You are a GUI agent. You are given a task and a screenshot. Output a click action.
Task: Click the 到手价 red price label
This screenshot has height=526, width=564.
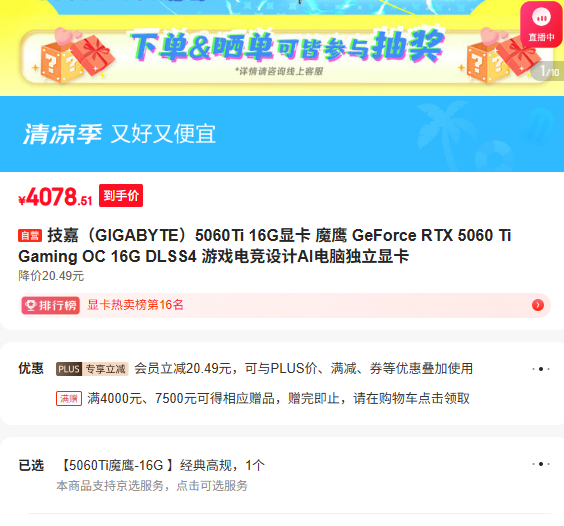click(121, 195)
